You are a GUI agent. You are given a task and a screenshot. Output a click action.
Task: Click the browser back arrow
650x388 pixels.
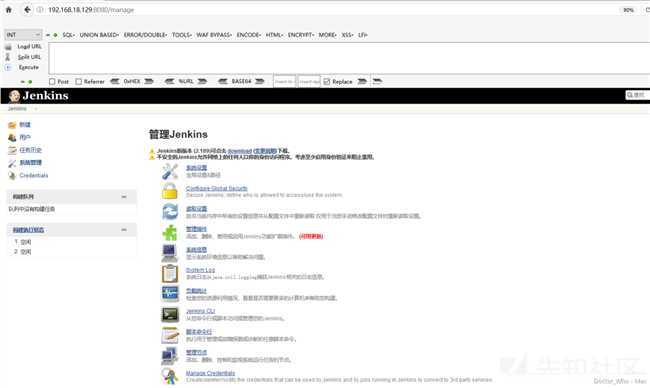pos(27,10)
